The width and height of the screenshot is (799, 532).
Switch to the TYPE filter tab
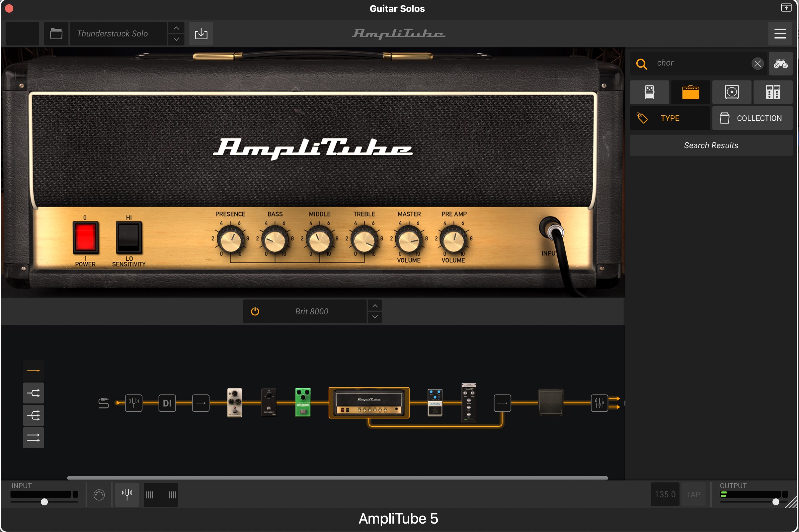point(670,118)
